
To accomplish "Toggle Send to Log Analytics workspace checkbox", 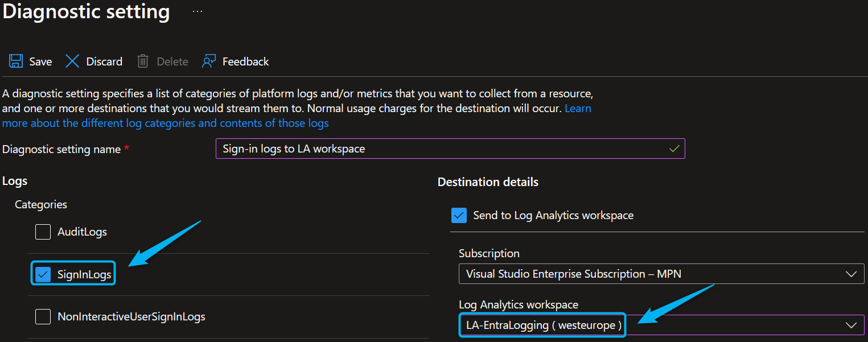I will point(459,215).
